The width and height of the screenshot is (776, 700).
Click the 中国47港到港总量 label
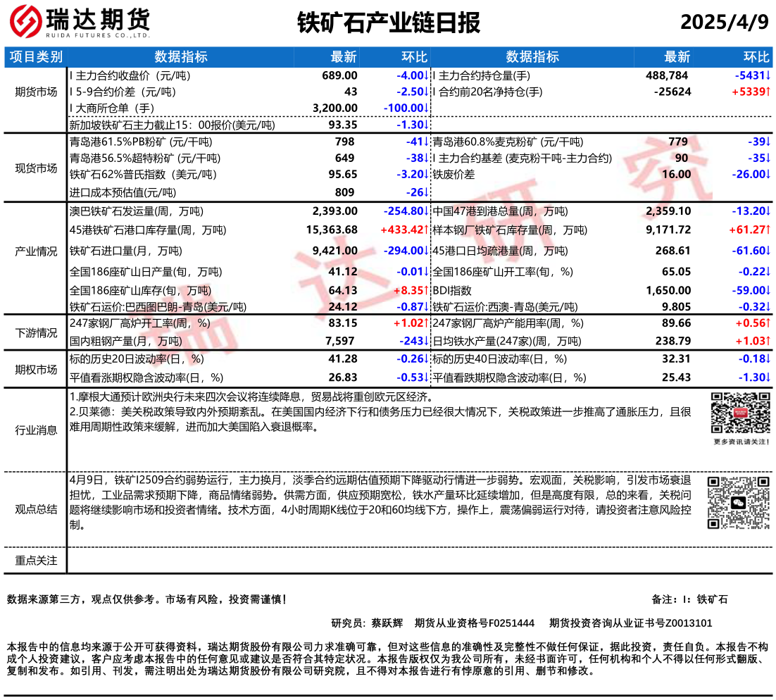pyautogui.click(x=501, y=211)
